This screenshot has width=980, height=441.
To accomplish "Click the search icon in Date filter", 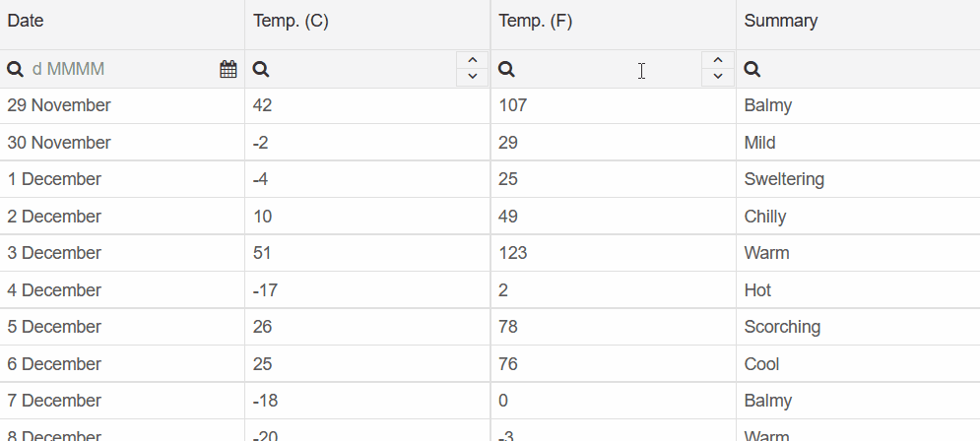I will [16, 69].
